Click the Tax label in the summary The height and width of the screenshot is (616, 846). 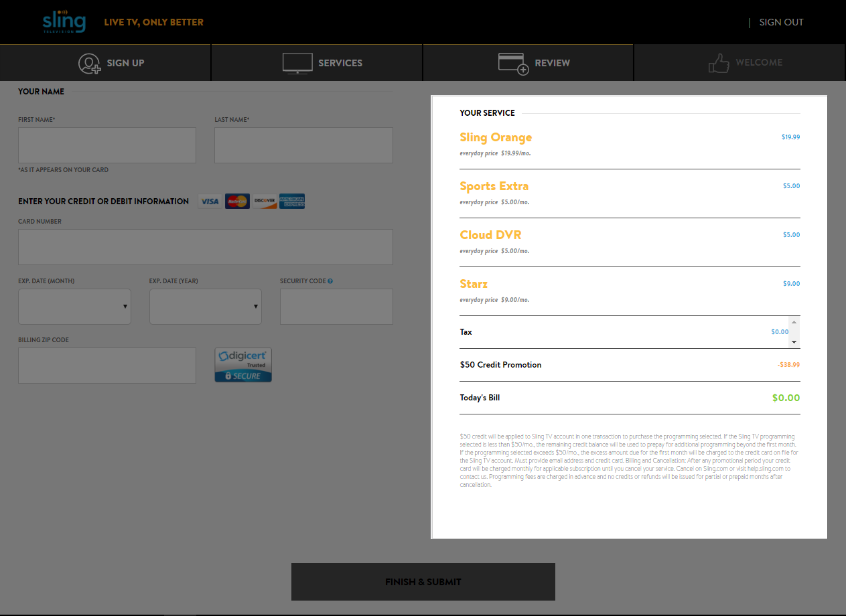tap(466, 332)
